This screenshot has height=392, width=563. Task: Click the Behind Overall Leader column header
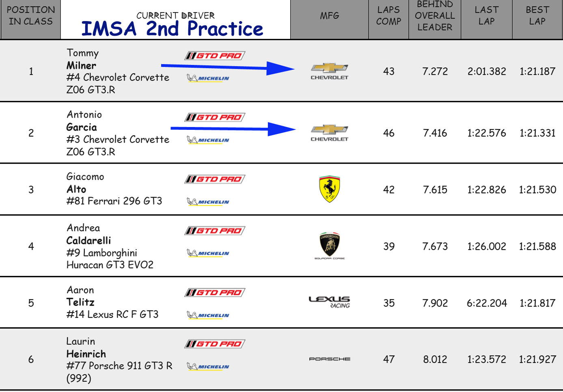(x=435, y=15)
